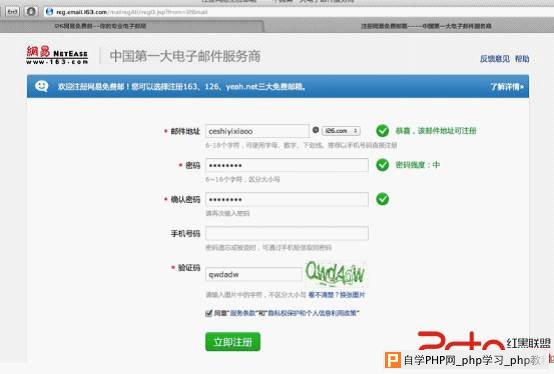
Task: Click the email address input containing ceshiyixiaoo
Action: click(x=257, y=131)
